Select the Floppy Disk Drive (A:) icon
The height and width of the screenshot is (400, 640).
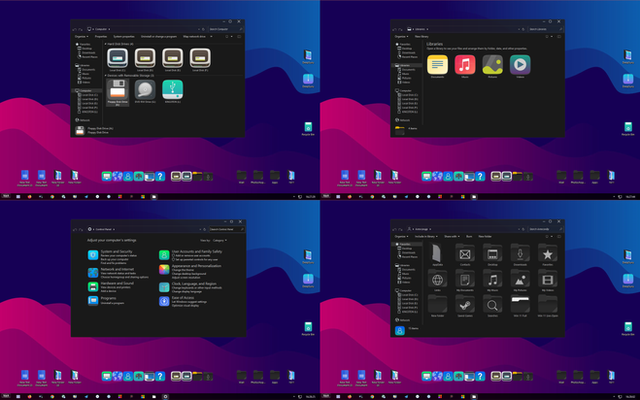tap(118, 90)
